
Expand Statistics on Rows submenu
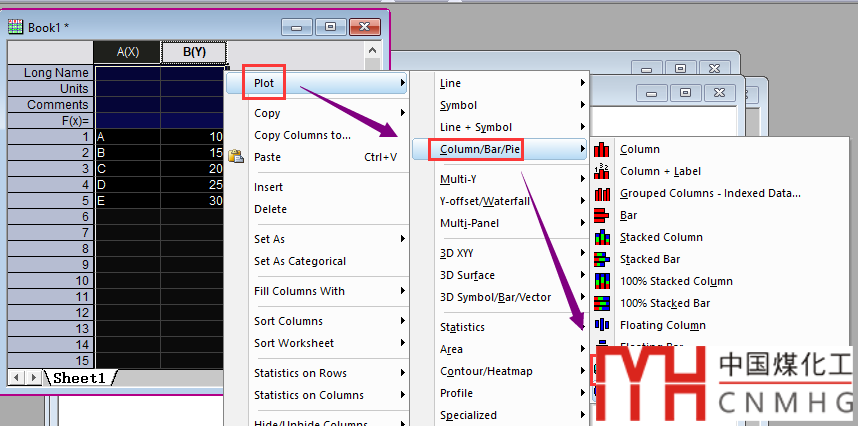click(317, 373)
